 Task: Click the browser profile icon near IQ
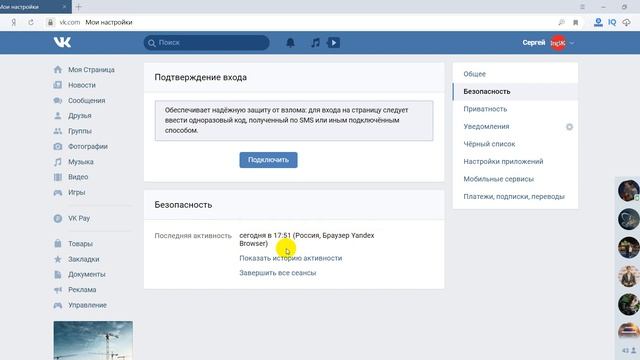(598, 22)
